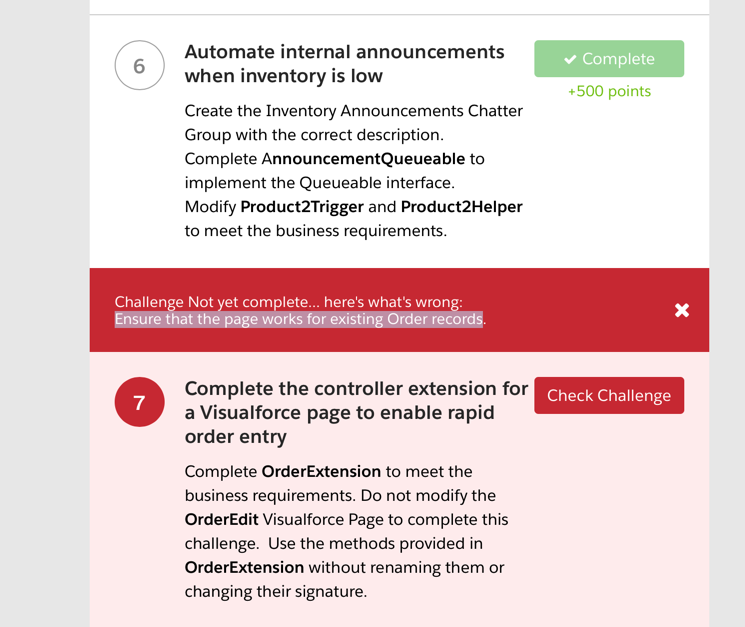Click the bold Product2Helper text
Screen dimensions: 745x627
461,207
